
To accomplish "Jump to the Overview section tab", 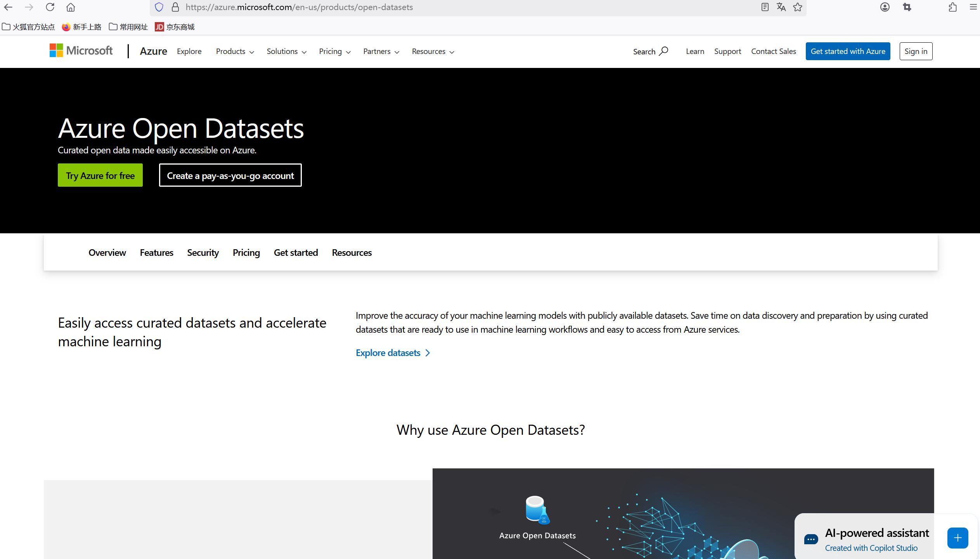I will [x=107, y=253].
